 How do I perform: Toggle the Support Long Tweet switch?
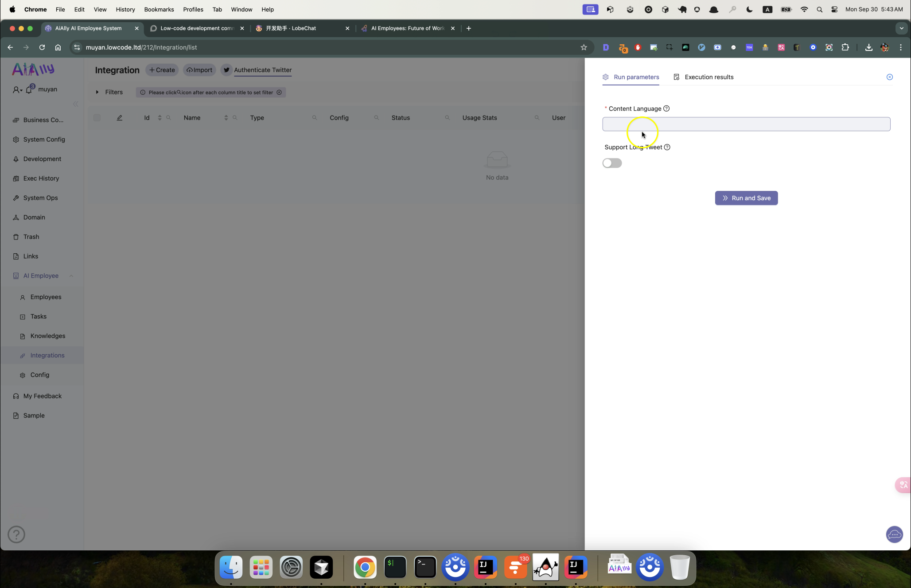point(611,162)
